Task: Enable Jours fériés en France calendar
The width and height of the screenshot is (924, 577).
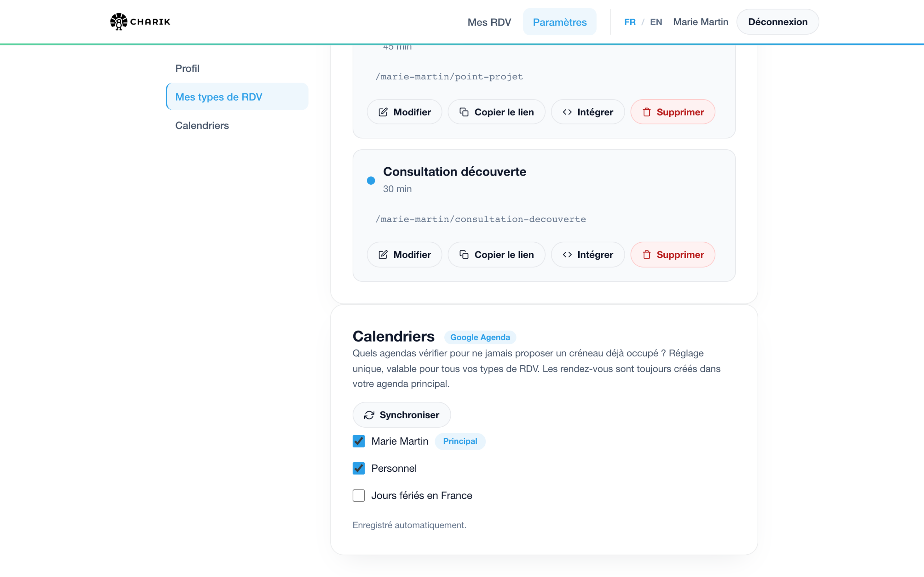Action: [358, 495]
